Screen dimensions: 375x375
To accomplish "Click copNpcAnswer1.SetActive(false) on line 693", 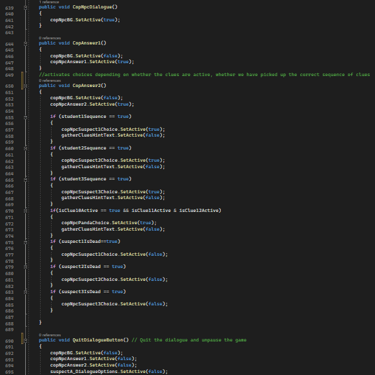I will point(93,359).
